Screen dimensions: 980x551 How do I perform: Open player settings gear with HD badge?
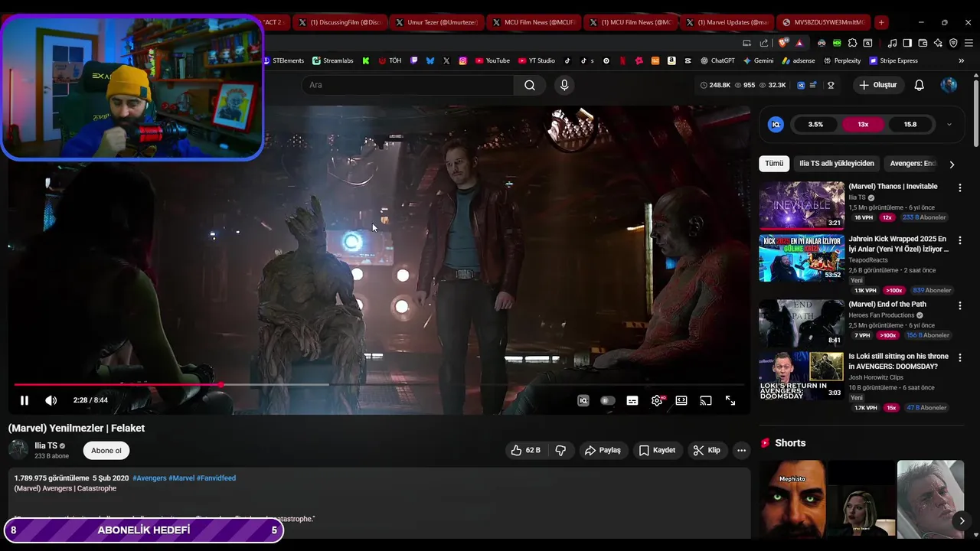tap(657, 400)
